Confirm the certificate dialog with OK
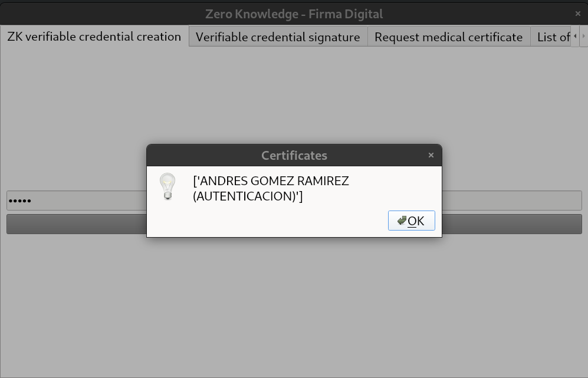This screenshot has height=378, width=588. coord(412,221)
